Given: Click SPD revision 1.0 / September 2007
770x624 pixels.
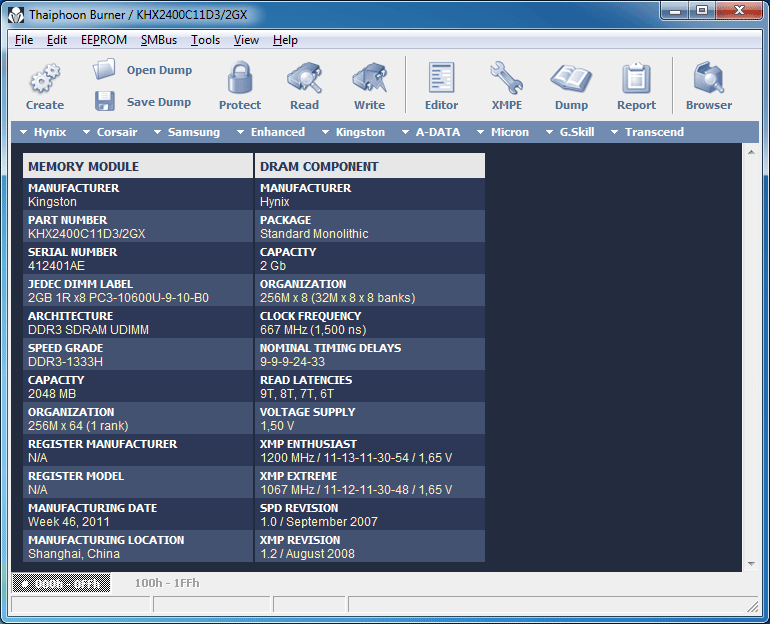Looking at the screenshot, I should point(319,521).
